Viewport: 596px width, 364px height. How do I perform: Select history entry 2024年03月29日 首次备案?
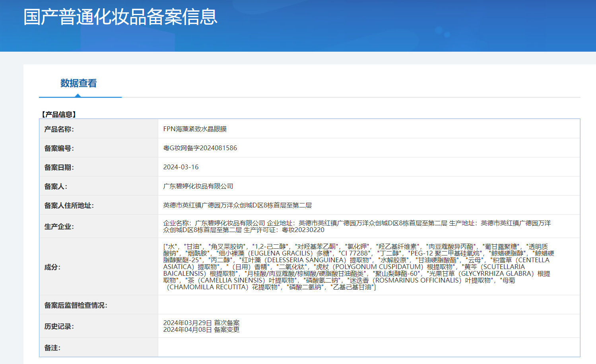[201, 323]
